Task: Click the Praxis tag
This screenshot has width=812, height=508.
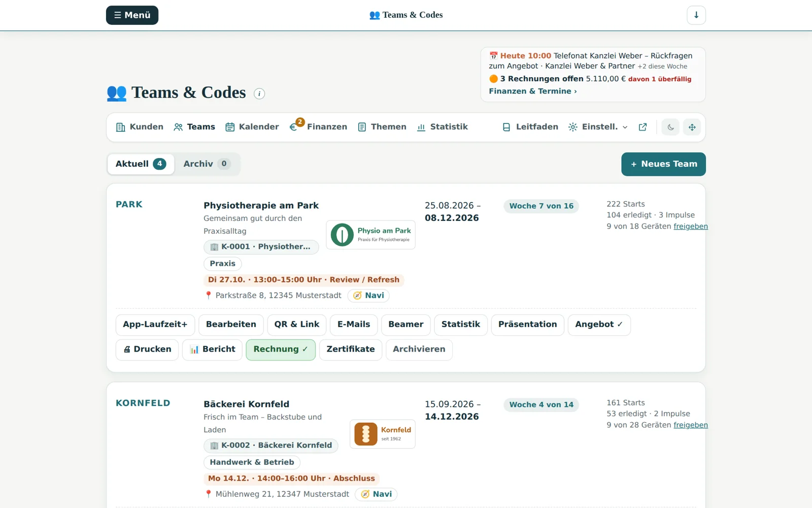Action: pyautogui.click(x=223, y=264)
